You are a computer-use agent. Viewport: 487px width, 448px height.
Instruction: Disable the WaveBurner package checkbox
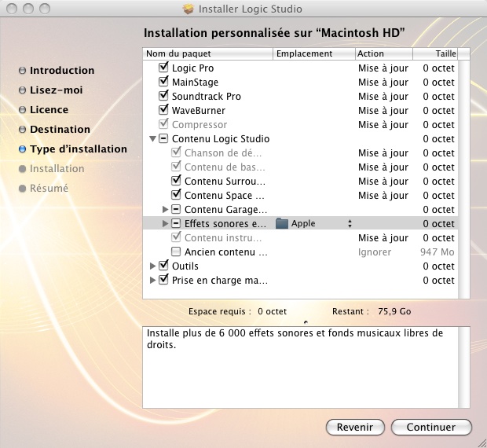pos(164,111)
